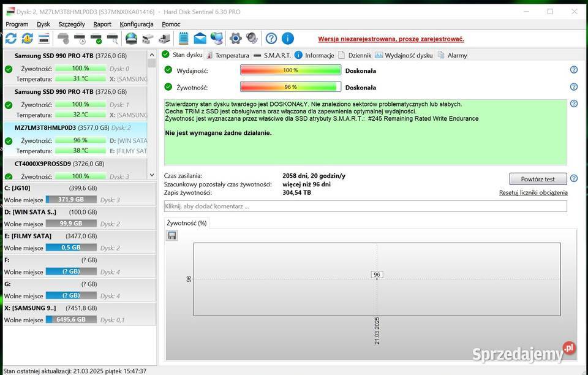Switch to the Dziennik tab
Image resolution: width=588 pixels, height=375 pixels.
355,55
